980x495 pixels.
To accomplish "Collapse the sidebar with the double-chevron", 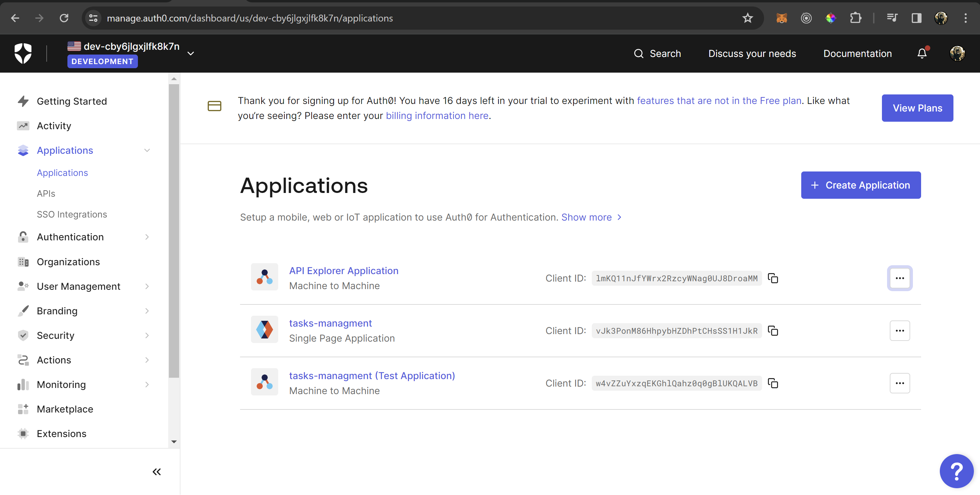I will [156, 471].
